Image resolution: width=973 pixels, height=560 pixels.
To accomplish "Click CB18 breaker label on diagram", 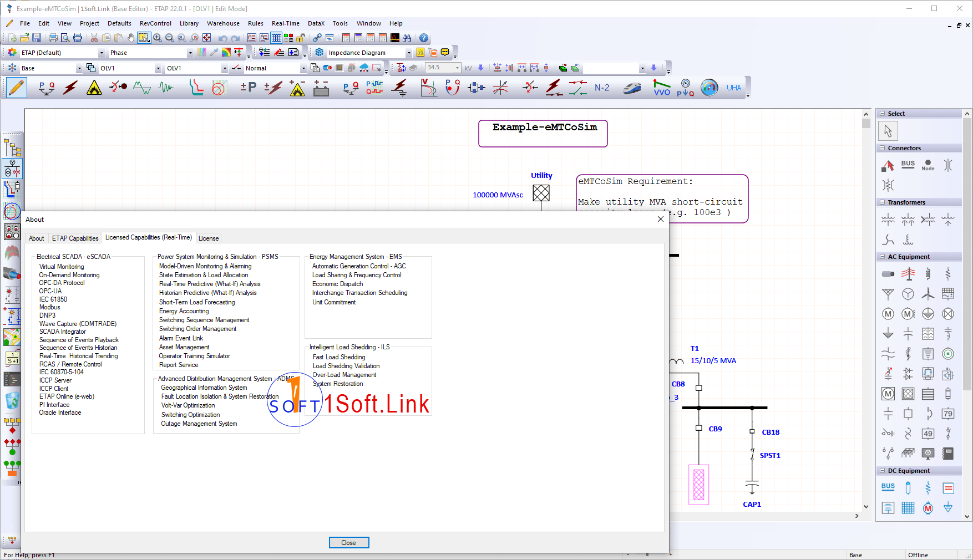I will 771,432.
